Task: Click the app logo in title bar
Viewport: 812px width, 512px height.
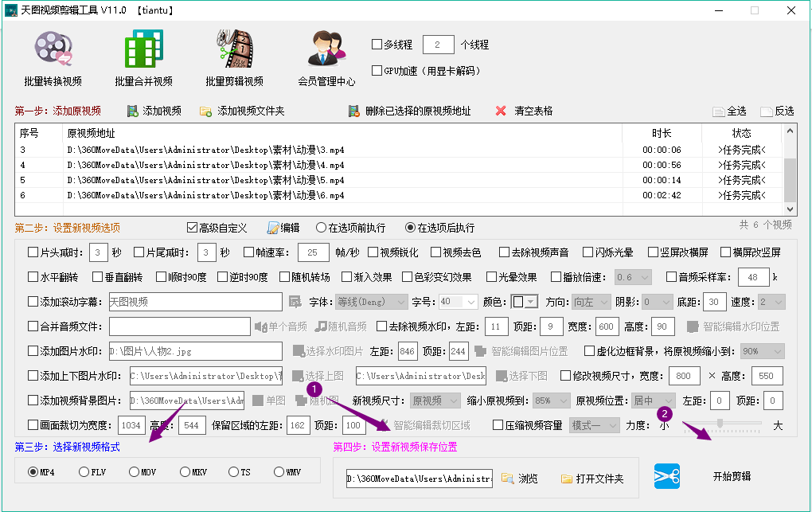Action: coord(11,10)
